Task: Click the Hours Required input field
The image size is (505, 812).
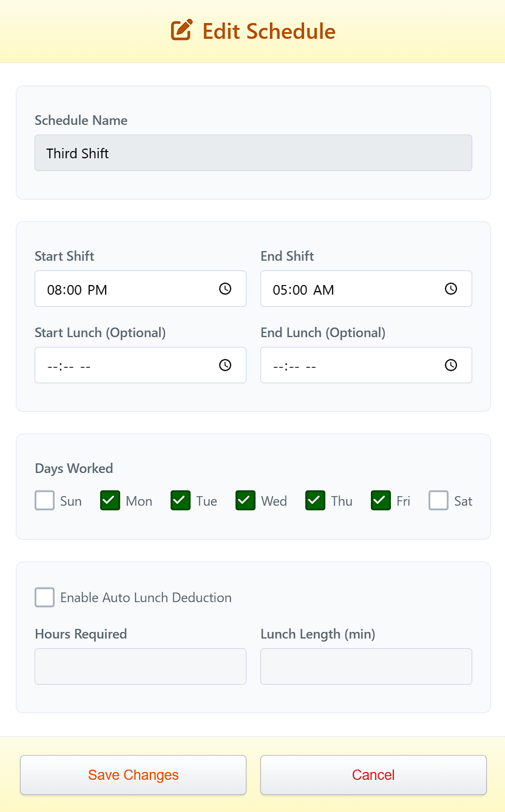Action: (140, 666)
